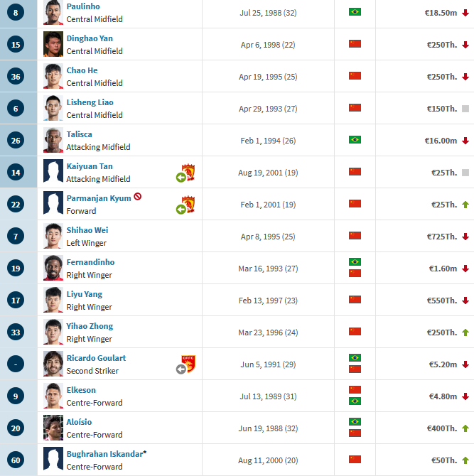Click the red suspension icon beside Parmanjan Kyum
Viewport: 474px width, 476px height.
click(137, 197)
